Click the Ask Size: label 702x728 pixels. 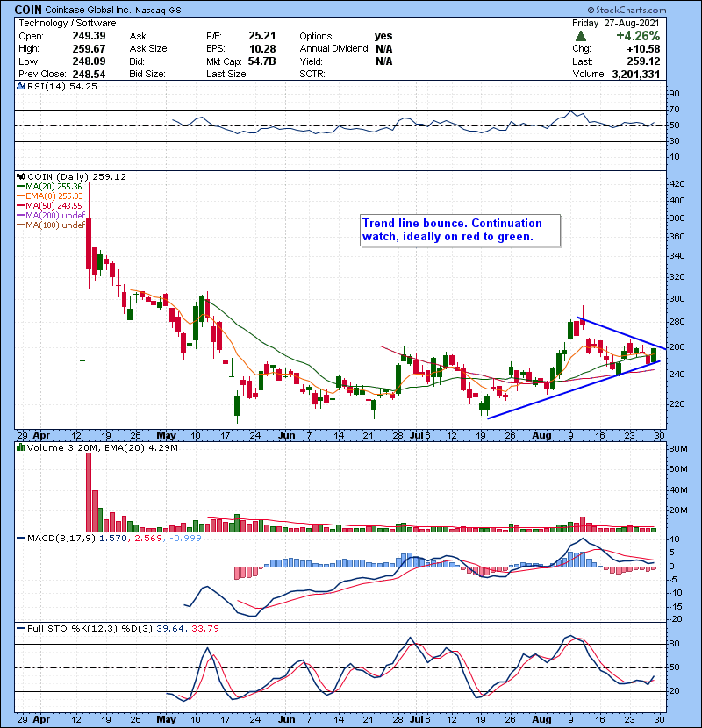coord(149,49)
